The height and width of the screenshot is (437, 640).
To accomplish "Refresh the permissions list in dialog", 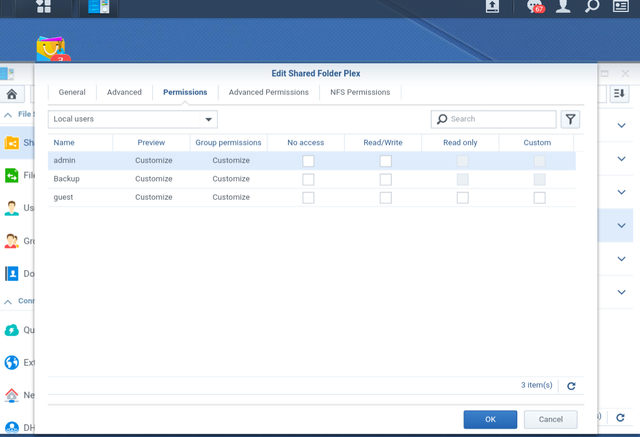I will (571, 386).
